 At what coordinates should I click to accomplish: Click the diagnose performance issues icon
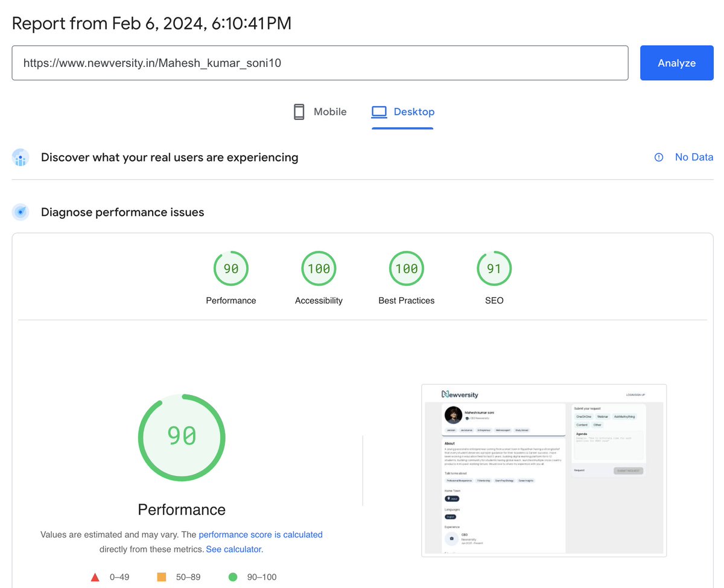point(21,212)
